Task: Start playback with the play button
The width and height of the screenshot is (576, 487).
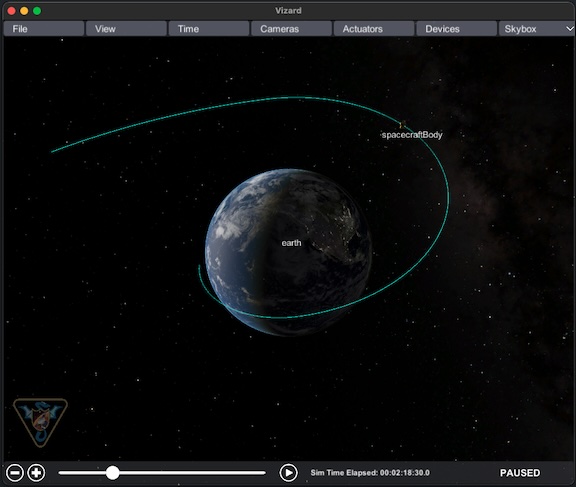Action: [x=288, y=473]
